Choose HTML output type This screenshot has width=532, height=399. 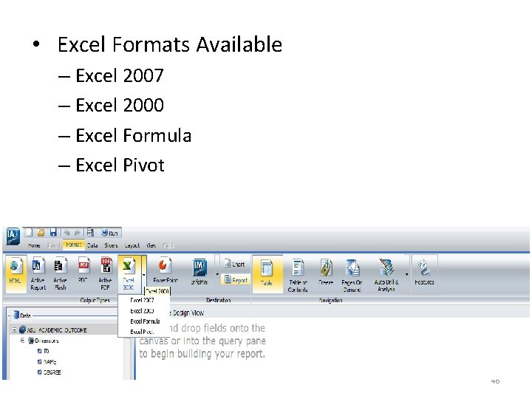[x=16, y=274]
